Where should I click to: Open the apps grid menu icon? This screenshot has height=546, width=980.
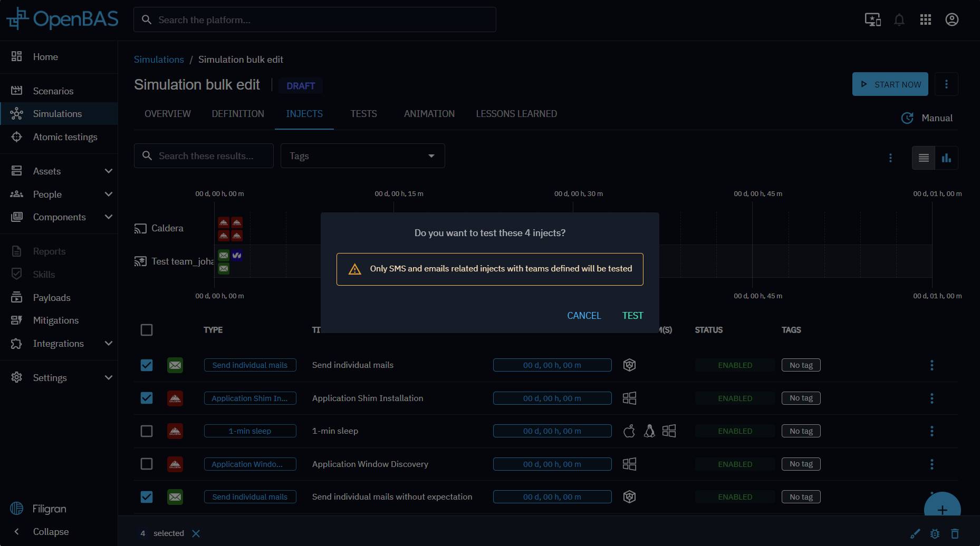[x=926, y=20]
